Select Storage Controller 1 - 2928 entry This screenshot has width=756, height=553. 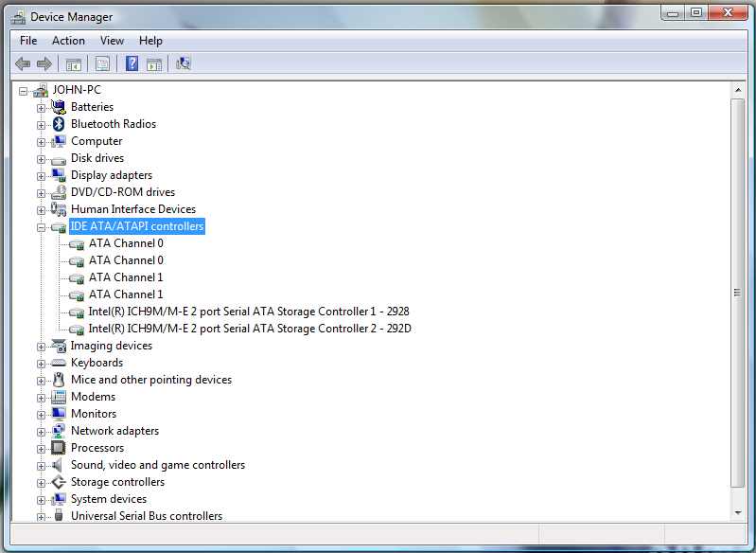point(249,312)
